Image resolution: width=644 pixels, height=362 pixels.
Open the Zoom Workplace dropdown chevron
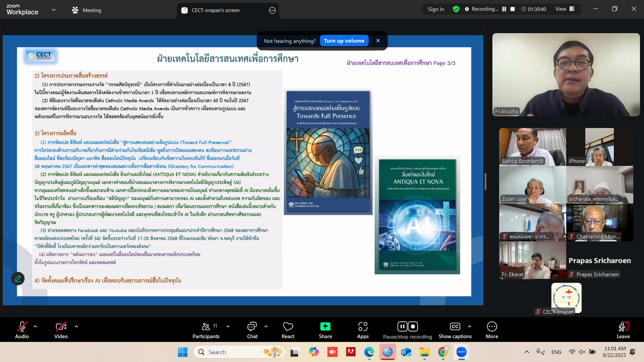point(54,10)
